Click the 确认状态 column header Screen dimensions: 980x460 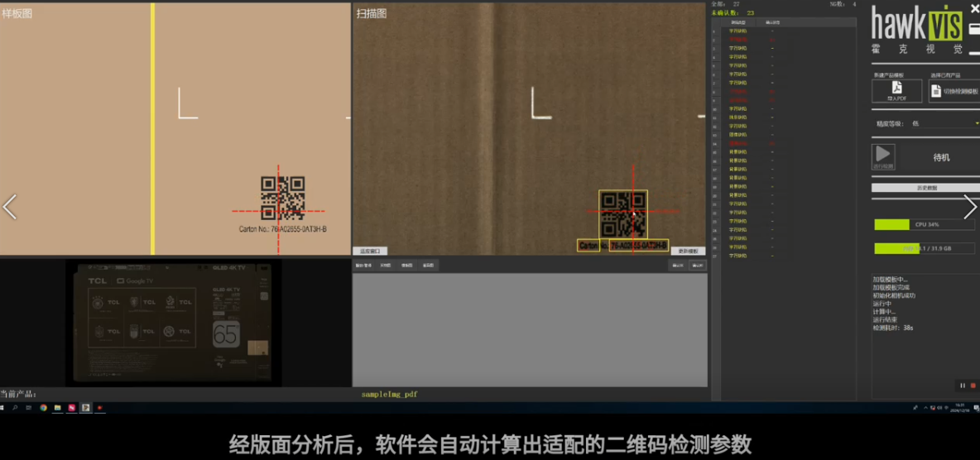[x=772, y=22]
